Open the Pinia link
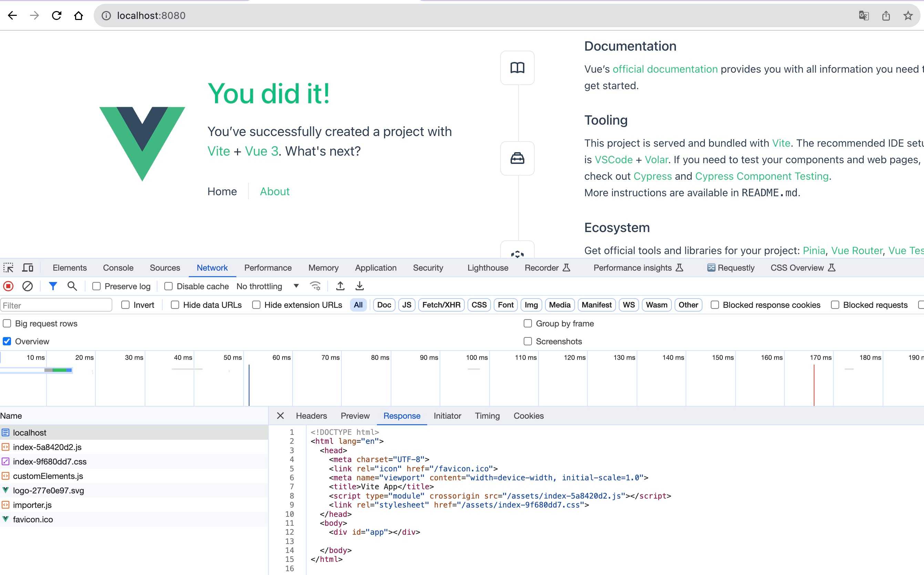The image size is (924, 575). pyautogui.click(x=814, y=251)
